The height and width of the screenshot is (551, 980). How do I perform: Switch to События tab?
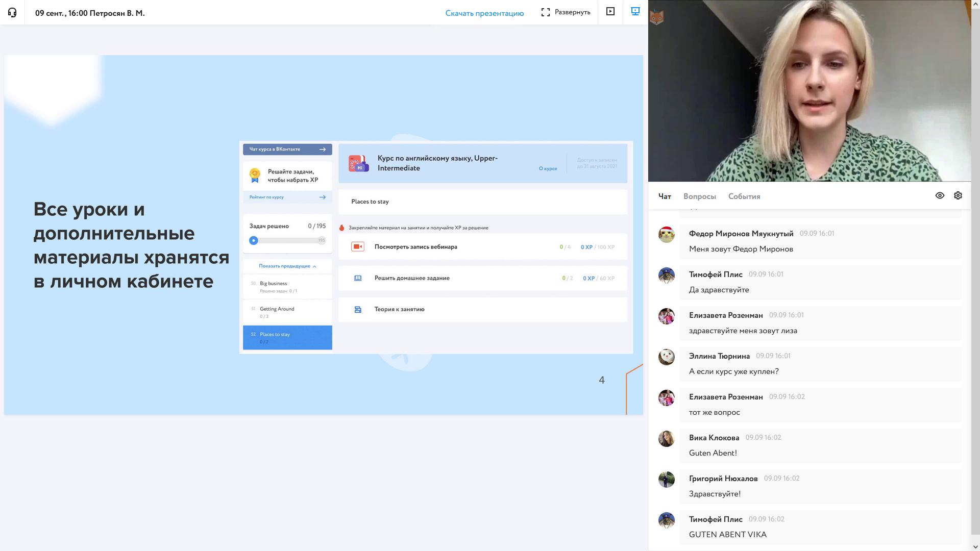[744, 196]
